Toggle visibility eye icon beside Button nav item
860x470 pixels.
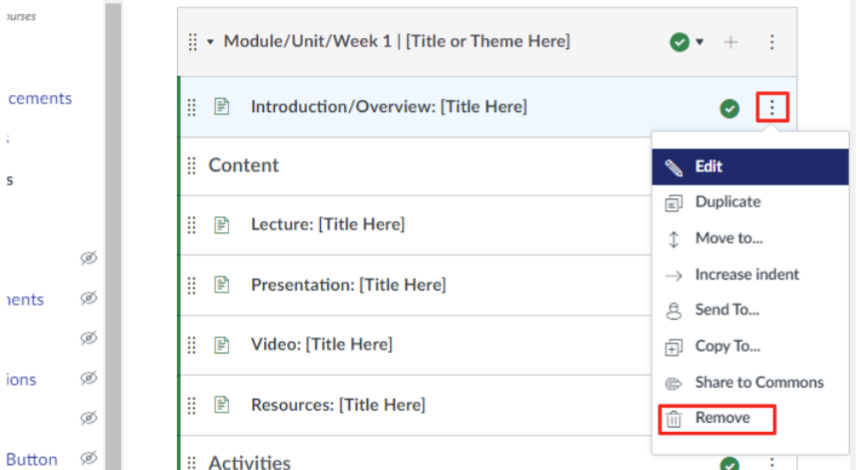click(x=89, y=459)
